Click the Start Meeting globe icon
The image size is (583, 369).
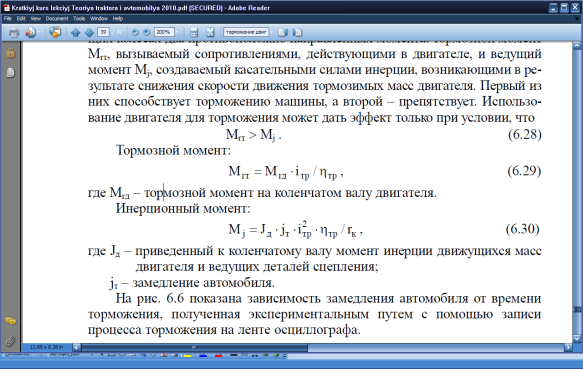click(x=55, y=33)
